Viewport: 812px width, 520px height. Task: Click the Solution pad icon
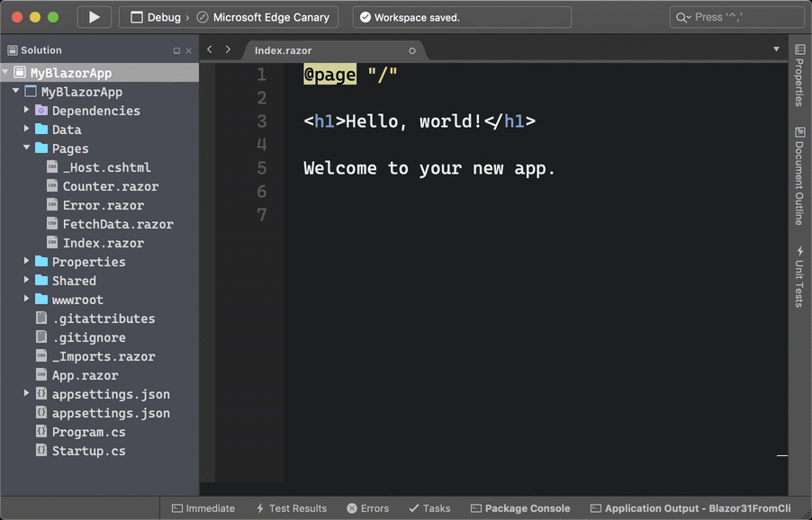(x=13, y=50)
